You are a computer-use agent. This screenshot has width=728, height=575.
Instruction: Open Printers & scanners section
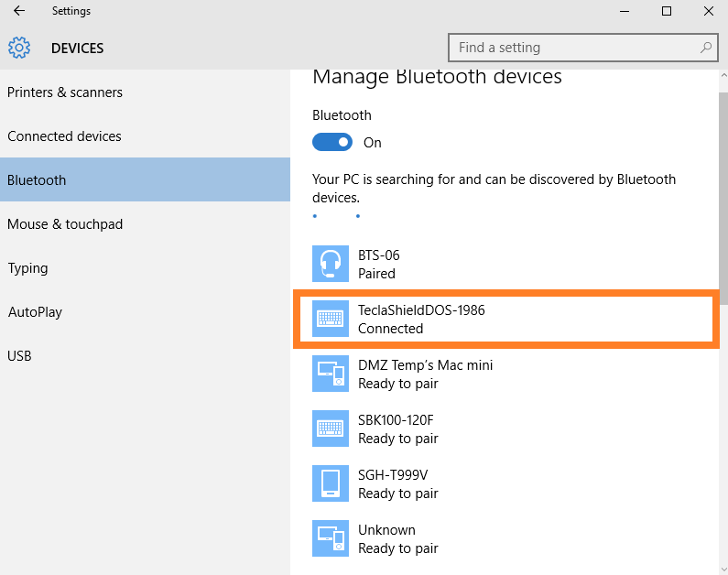tap(65, 92)
